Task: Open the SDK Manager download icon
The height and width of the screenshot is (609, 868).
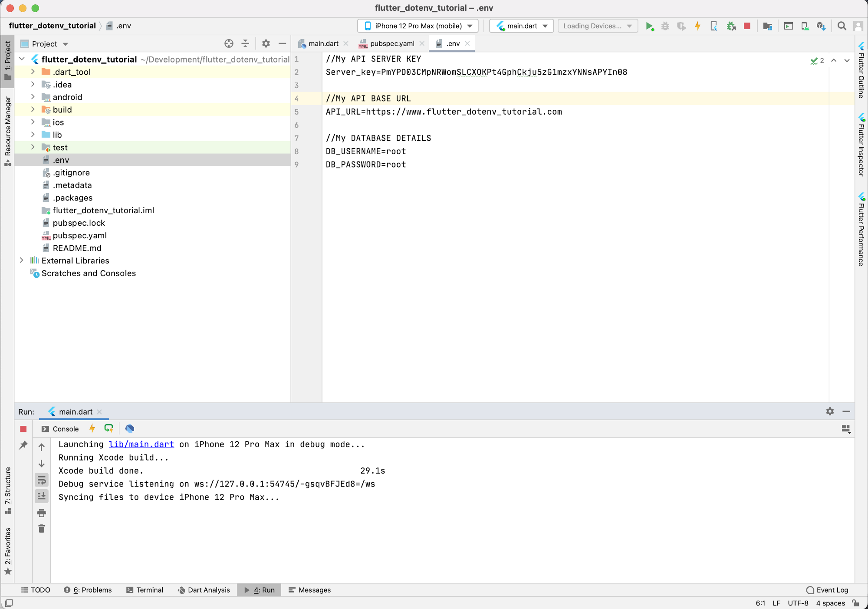Action: tap(821, 26)
